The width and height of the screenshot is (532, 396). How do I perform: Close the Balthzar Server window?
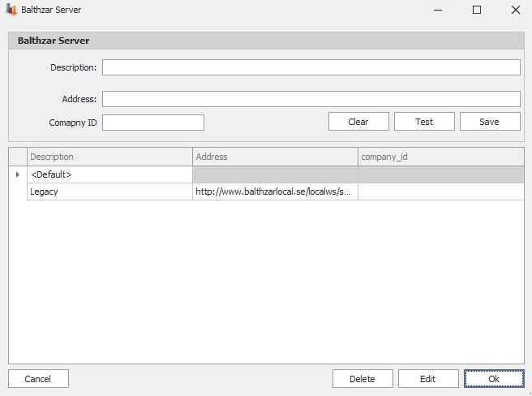click(x=516, y=10)
